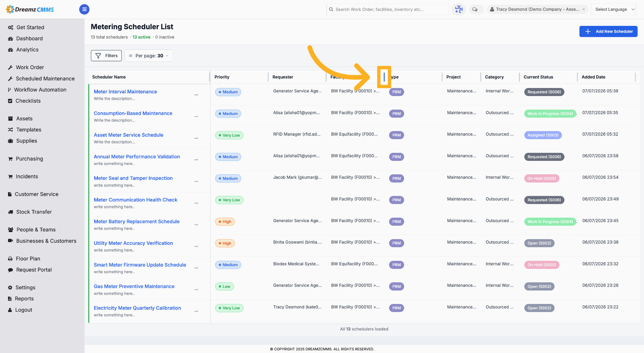Open the QR scan icon in header

(459, 9)
